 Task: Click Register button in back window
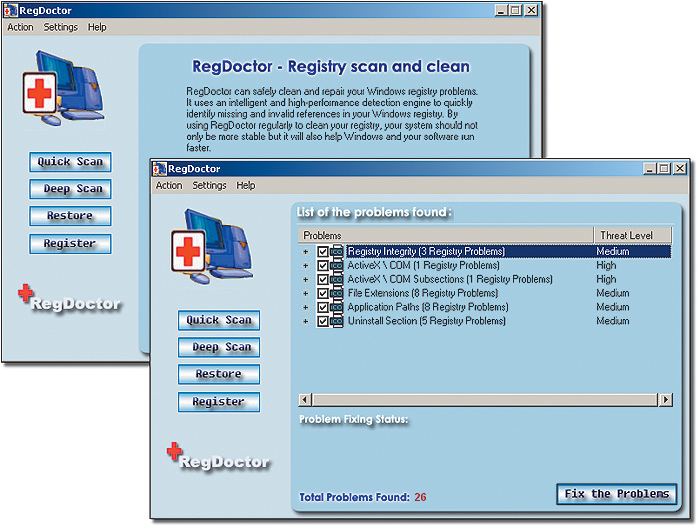pyautogui.click(x=70, y=244)
